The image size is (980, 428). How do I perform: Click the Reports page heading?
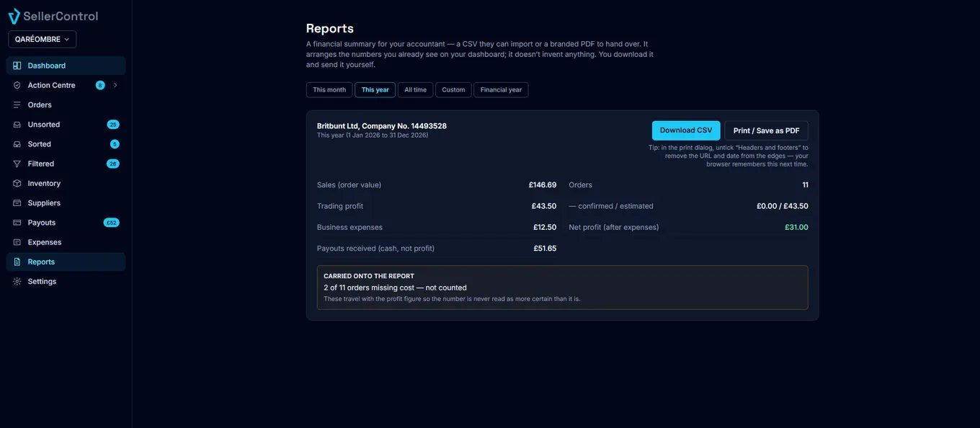click(x=330, y=29)
